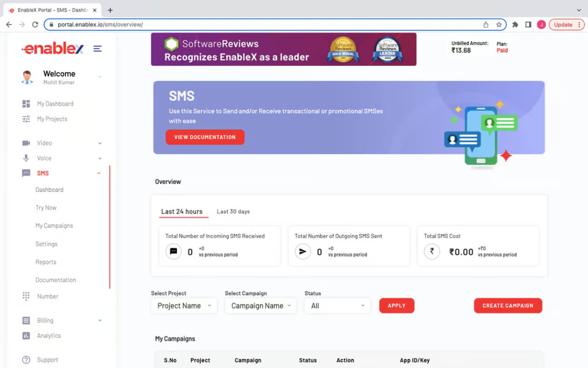Click the Campaign column header
The image size is (588, 368).
point(248,360)
